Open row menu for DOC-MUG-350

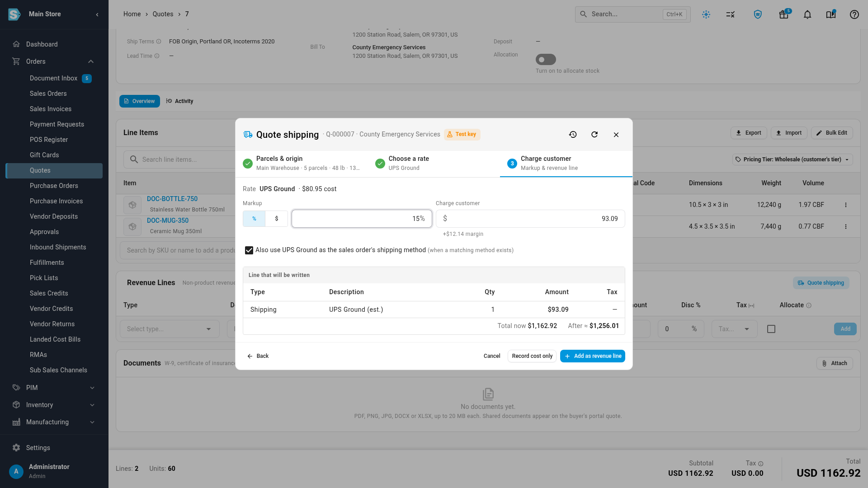click(846, 227)
